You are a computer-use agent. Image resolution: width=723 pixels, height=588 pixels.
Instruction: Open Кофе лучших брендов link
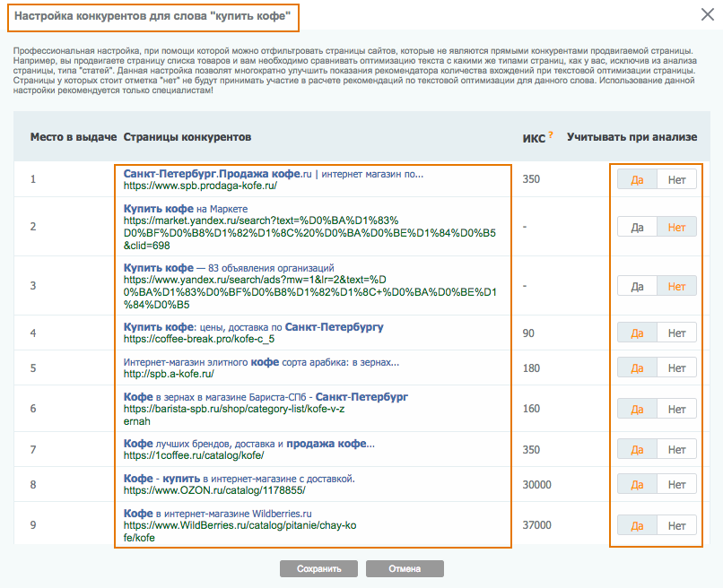(x=249, y=444)
